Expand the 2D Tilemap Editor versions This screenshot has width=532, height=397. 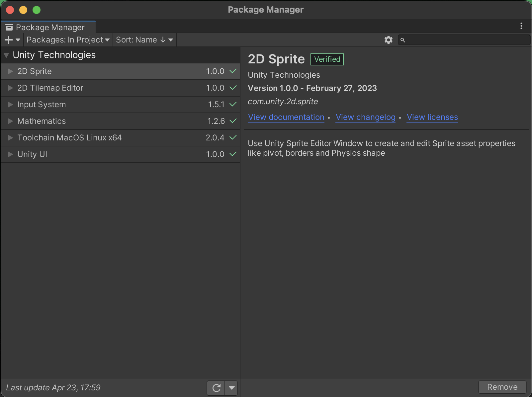tap(10, 88)
